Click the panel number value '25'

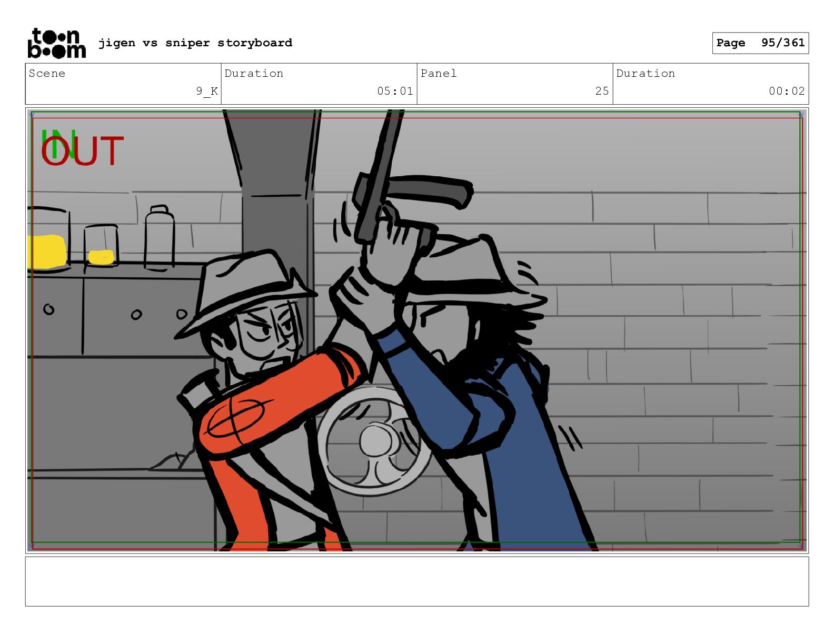[x=602, y=91]
